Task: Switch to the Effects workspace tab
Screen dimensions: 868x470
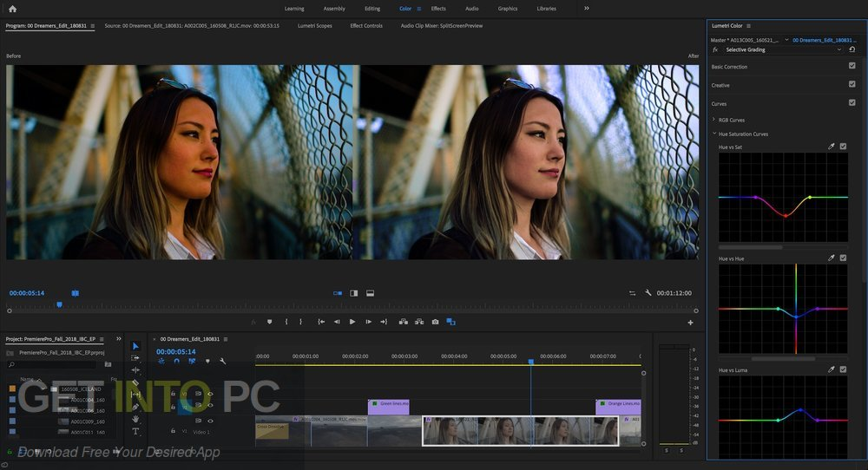Action: 438,9
